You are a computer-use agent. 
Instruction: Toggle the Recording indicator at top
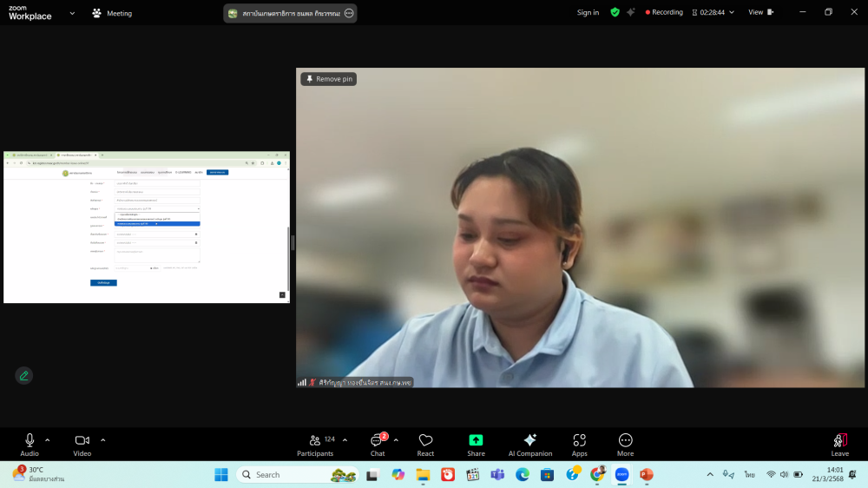pyautogui.click(x=664, y=12)
